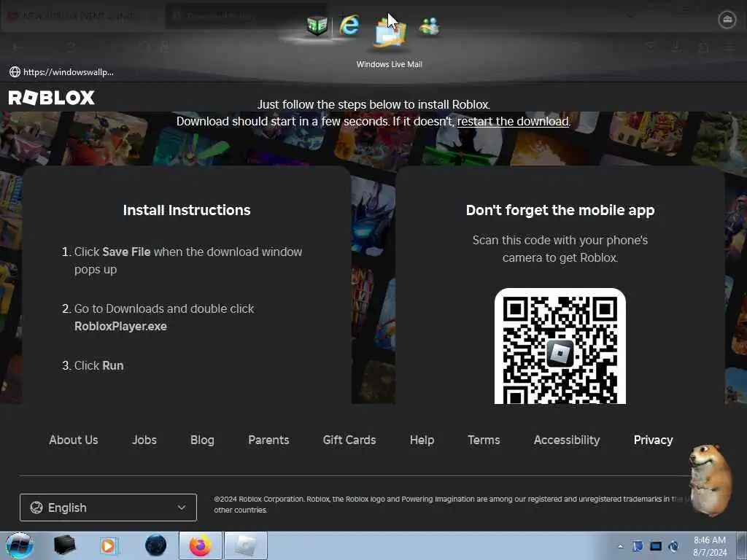The image size is (747, 560).
Task: Click the chevron in language selector
Action: pyautogui.click(x=182, y=507)
